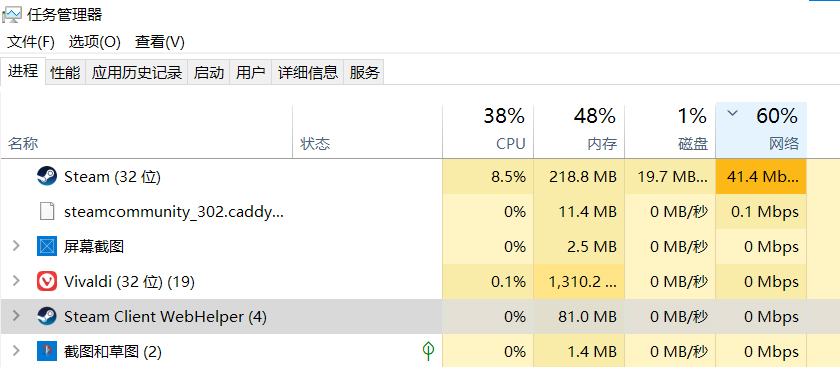Viewport: 840px width, 367px height.
Task: Click the 屏幕截图 app icon
Action: pyautogui.click(x=47, y=246)
